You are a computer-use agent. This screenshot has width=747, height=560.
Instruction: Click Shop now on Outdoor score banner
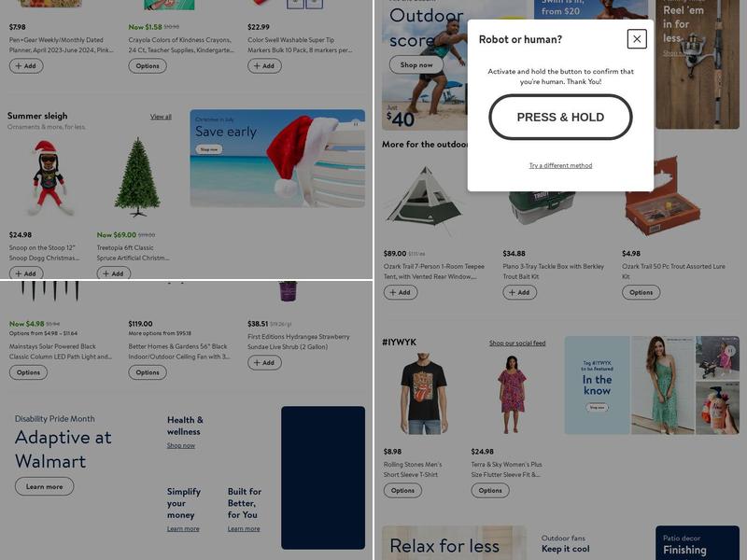pyautogui.click(x=416, y=64)
